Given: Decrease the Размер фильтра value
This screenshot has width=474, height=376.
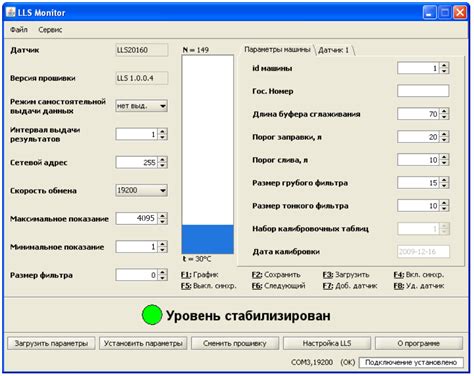Looking at the screenshot, I should click(x=162, y=278).
